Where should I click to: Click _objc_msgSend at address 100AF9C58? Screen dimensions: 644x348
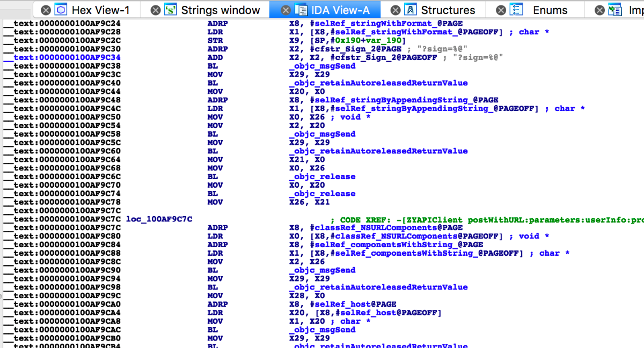(x=322, y=134)
